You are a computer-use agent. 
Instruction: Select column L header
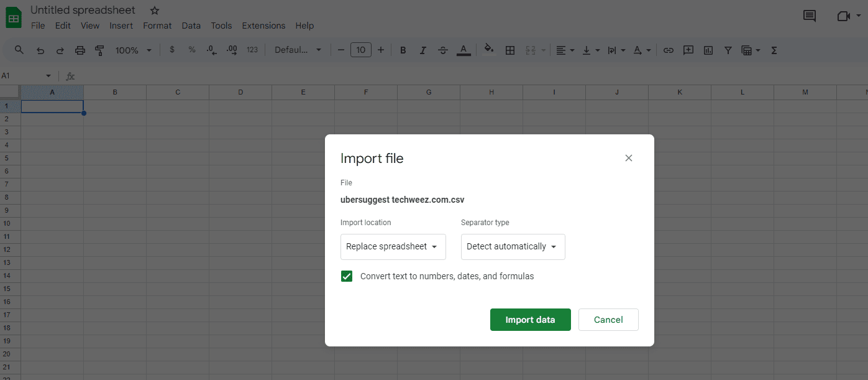742,92
